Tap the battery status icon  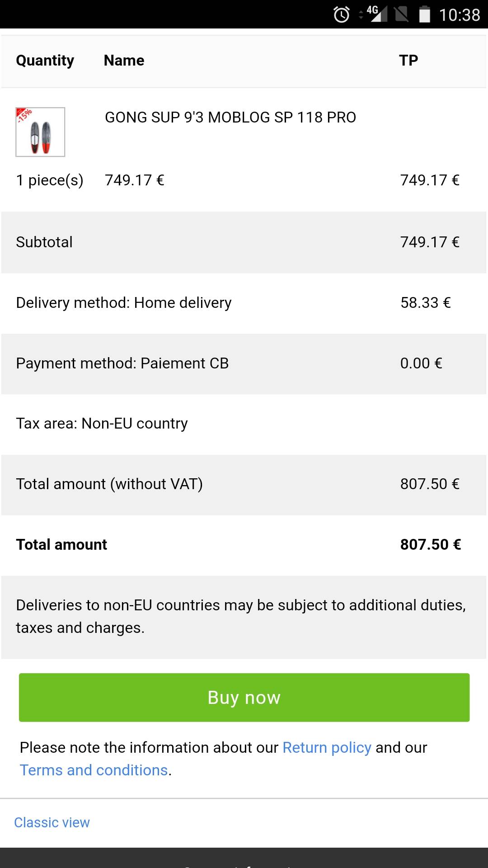click(424, 14)
